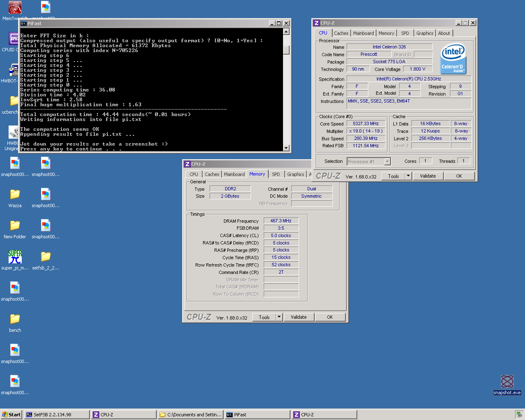Open C:\Documents and Settings taskbar button
Image resolution: width=525 pixels, height=420 pixels.
pos(191,415)
